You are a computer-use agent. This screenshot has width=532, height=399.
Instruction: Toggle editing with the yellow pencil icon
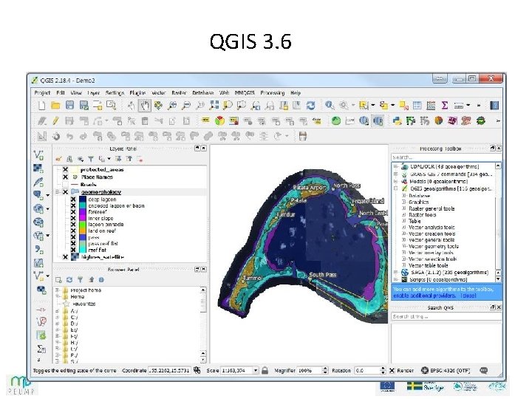pyautogui.click(x=56, y=120)
